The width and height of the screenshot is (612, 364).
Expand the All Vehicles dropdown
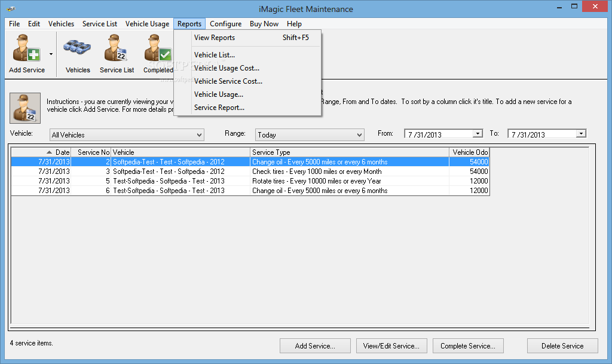(199, 135)
